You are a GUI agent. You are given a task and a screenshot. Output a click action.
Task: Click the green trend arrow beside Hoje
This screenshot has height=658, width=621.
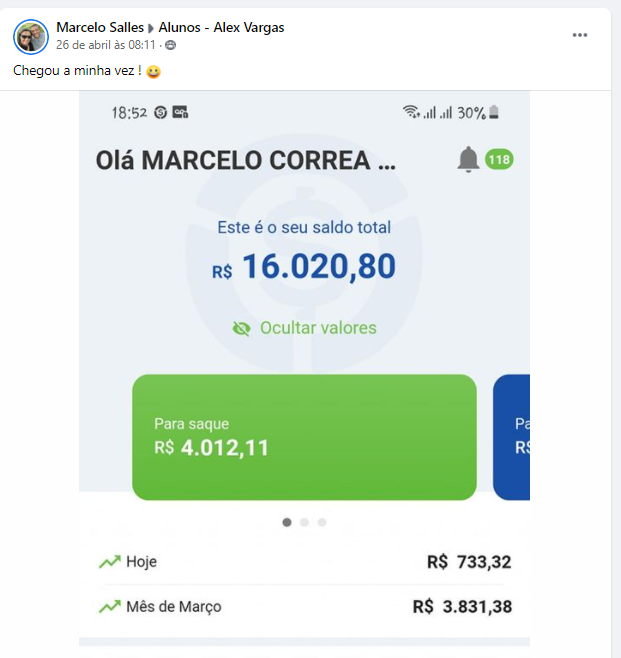coord(109,562)
